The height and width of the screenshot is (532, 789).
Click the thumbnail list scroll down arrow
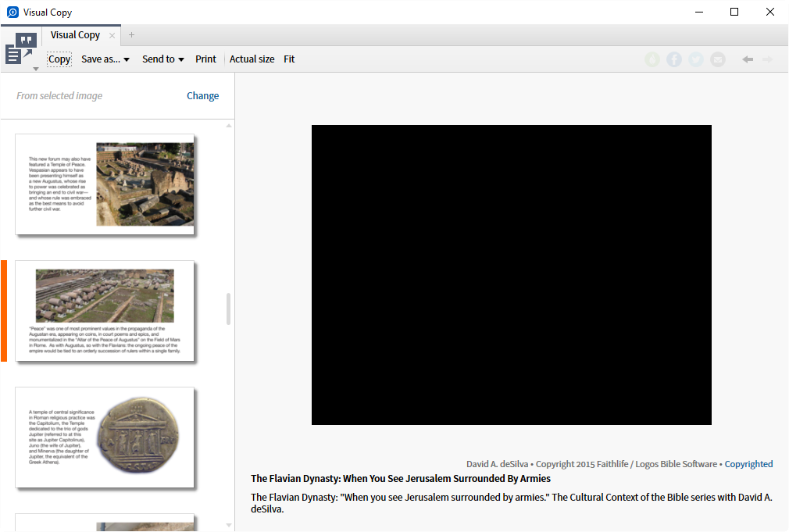point(229,525)
